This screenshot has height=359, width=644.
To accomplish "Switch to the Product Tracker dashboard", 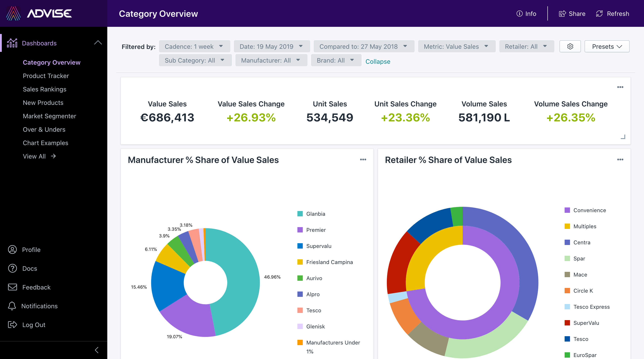I will click(x=46, y=76).
